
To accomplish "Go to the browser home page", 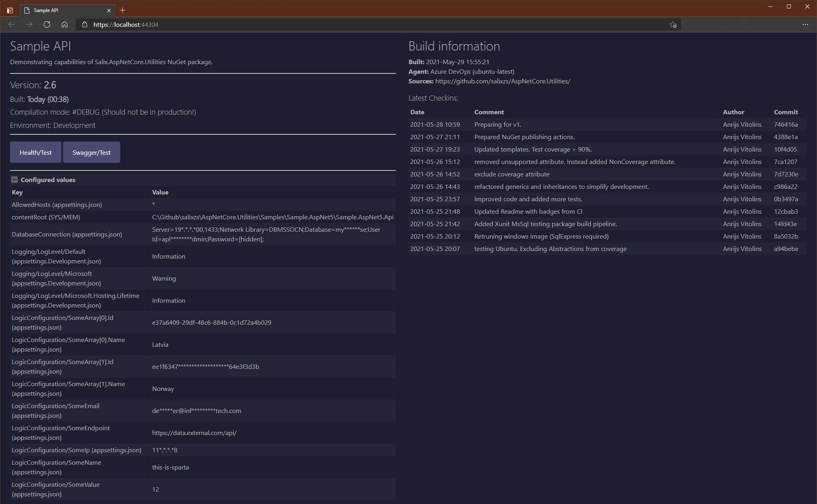I will pyautogui.click(x=65, y=24).
